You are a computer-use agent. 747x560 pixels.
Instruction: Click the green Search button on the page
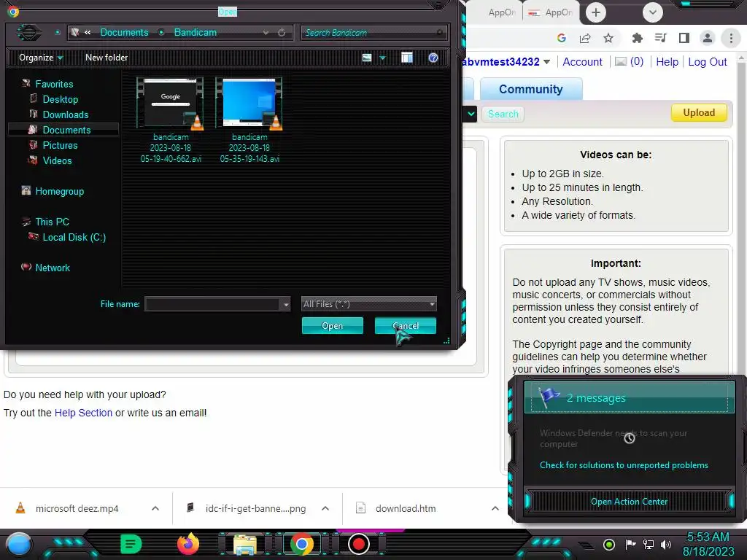pos(503,114)
